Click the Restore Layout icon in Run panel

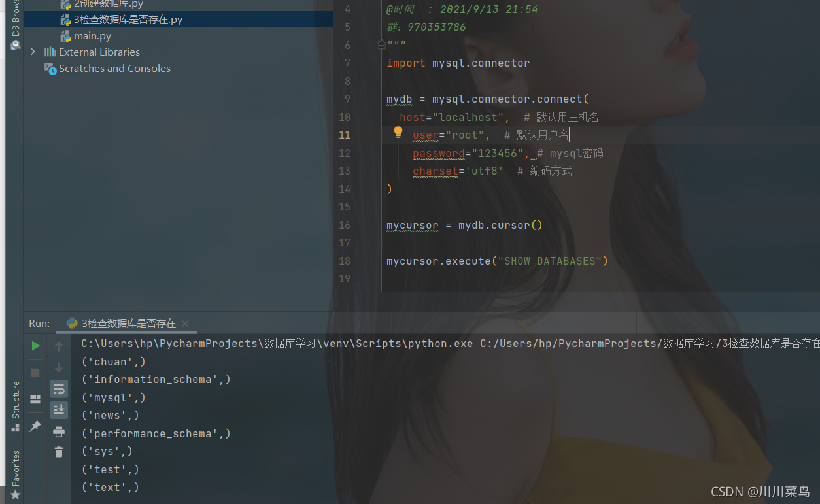36,399
